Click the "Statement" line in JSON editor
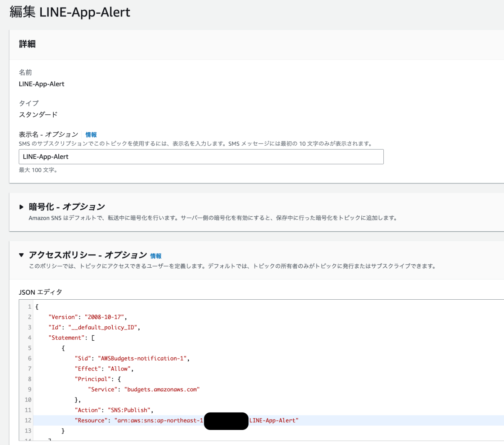504x445 pixels. 71,338
